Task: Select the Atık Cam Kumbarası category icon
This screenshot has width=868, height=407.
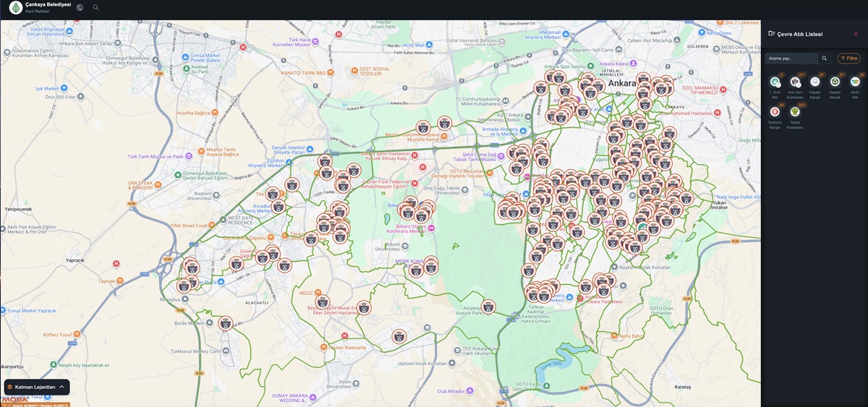Action: [x=795, y=82]
